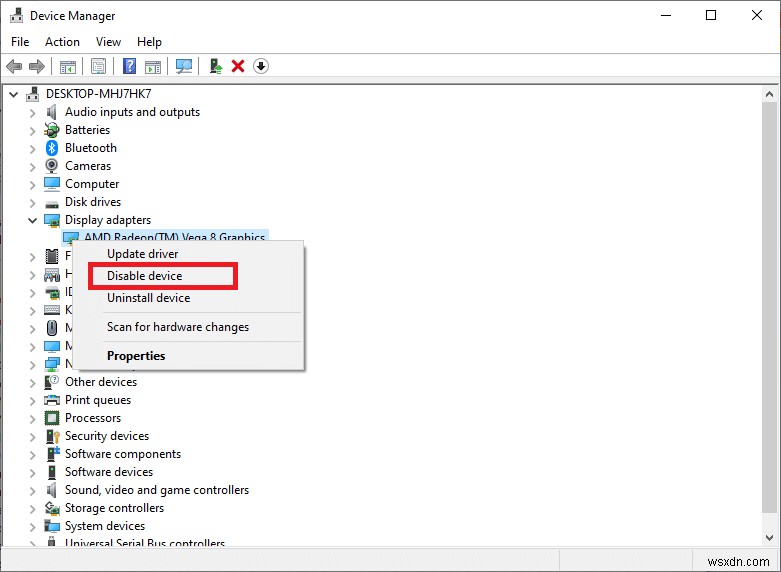Open the Action menu
Image resolution: width=781 pixels, height=572 pixels.
click(x=62, y=42)
